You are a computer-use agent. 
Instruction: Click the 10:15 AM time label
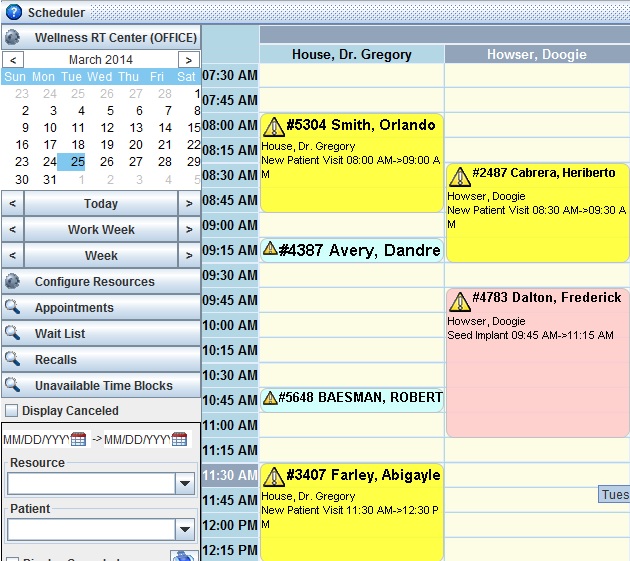click(x=230, y=350)
